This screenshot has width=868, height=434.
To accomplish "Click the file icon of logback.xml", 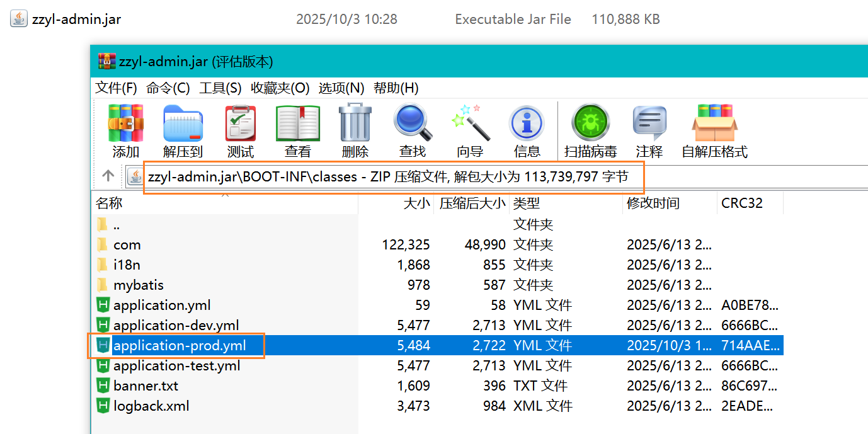I will coord(103,406).
